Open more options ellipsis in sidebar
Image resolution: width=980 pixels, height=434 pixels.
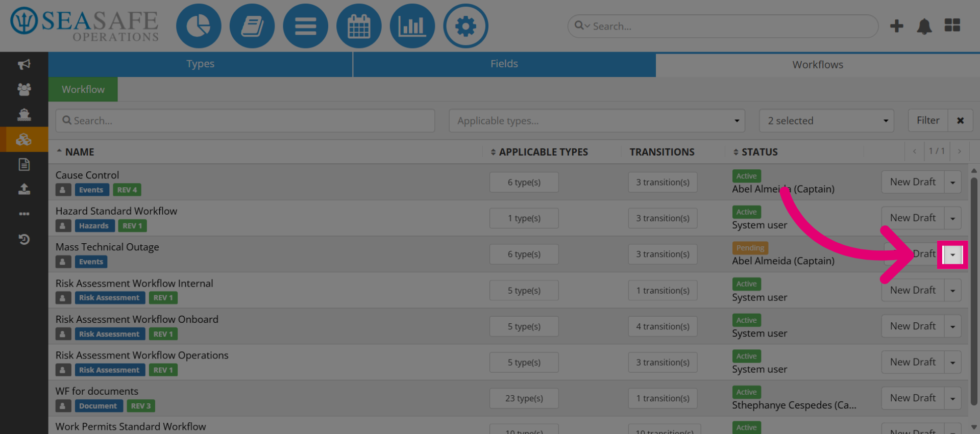(24, 214)
